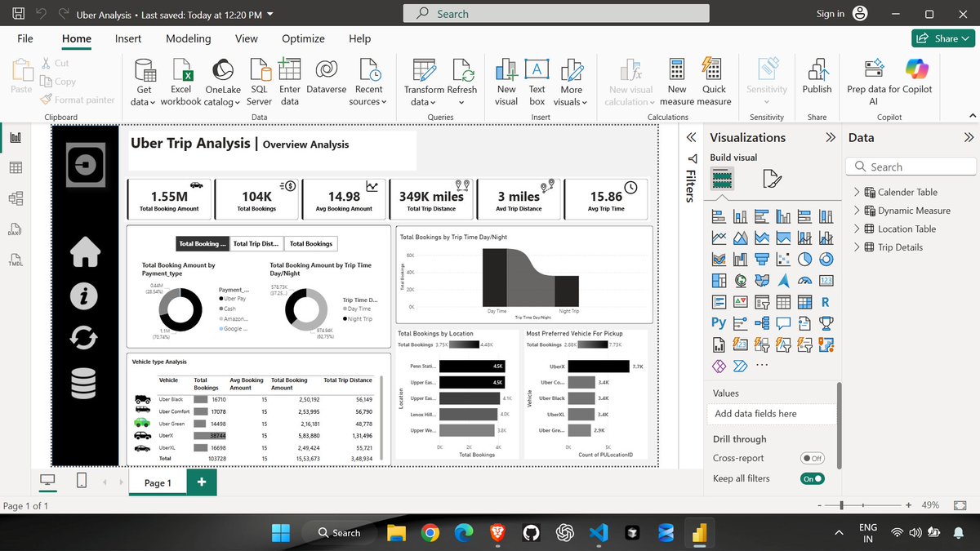Select the Total Trip Dist... slicer button
This screenshot has width=980, height=551.
(256, 243)
